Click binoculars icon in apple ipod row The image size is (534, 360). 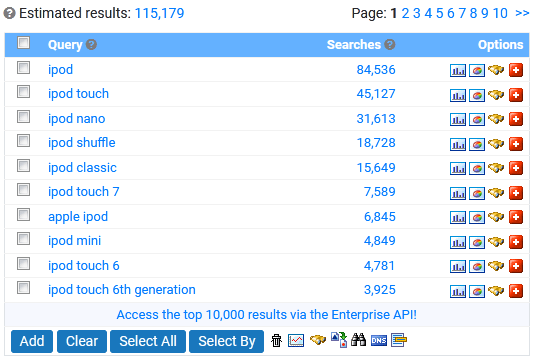[x=496, y=217]
